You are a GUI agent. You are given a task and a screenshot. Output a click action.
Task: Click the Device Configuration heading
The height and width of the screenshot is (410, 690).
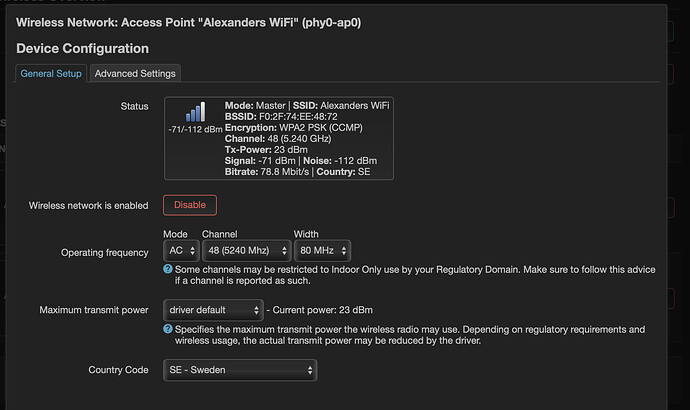[x=83, y=48]
